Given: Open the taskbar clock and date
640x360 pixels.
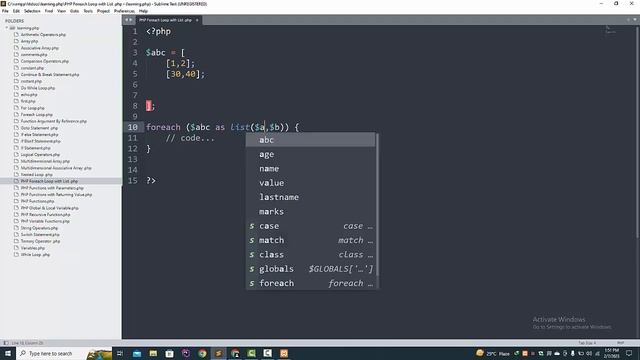Looking at the screenshot, I should click(612, 353).
